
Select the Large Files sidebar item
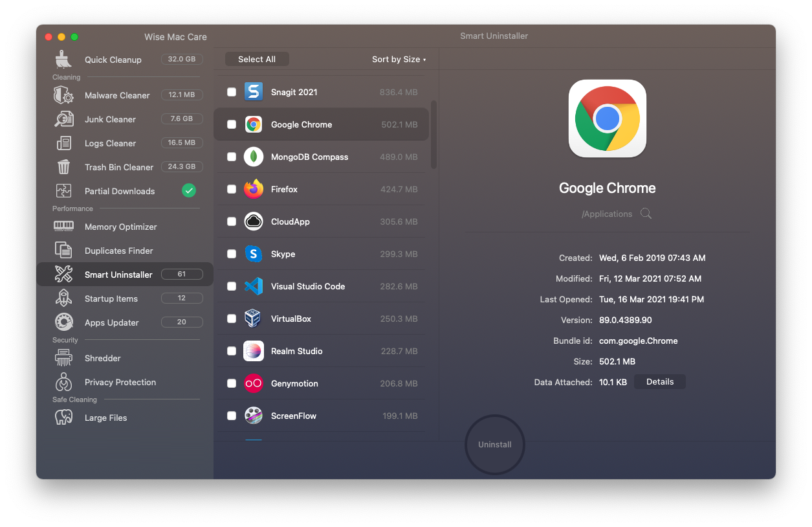click(125, 418)
